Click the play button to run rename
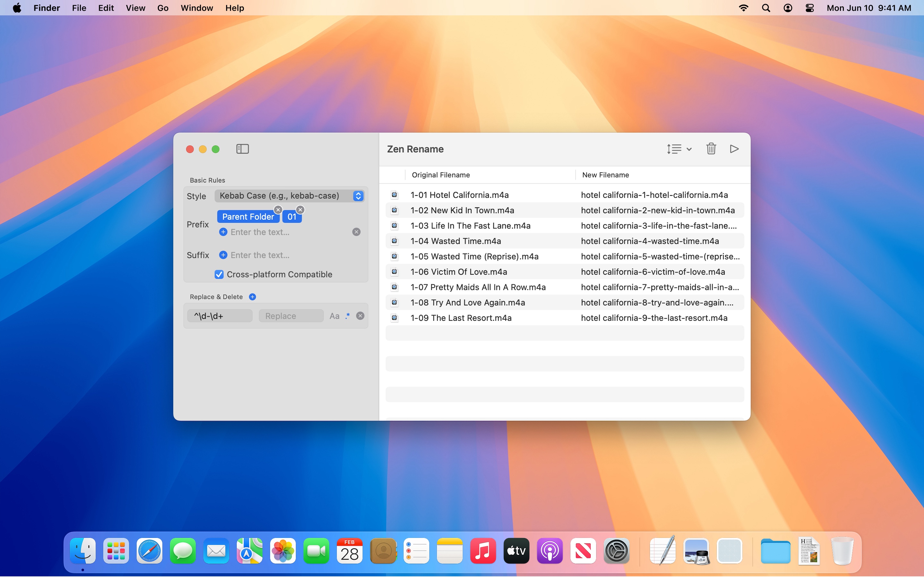 [x=734, y=149]
